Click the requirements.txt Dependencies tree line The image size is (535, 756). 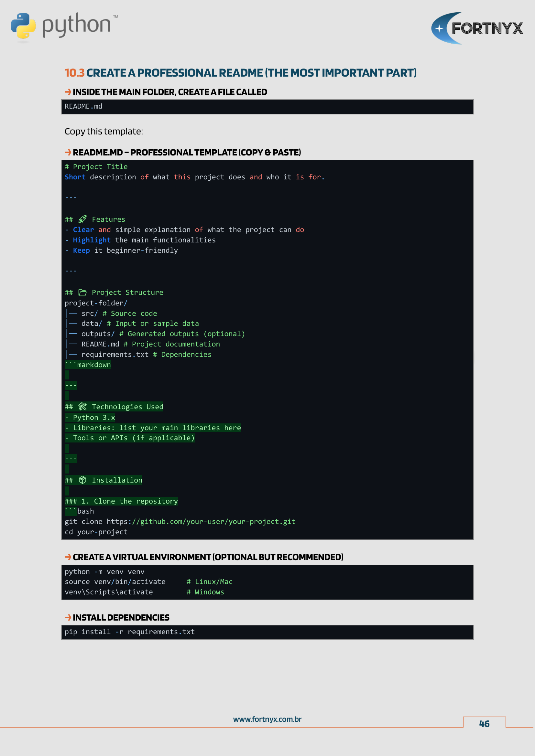[138, 354]
